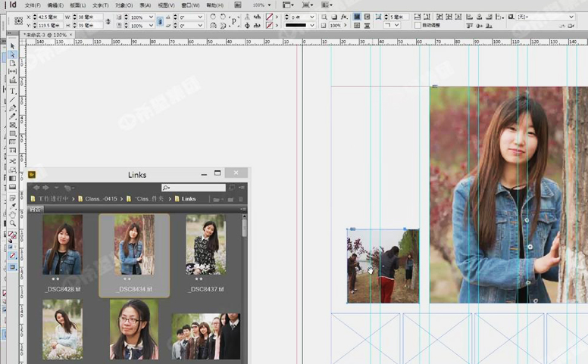Select the Page tool

13,64
